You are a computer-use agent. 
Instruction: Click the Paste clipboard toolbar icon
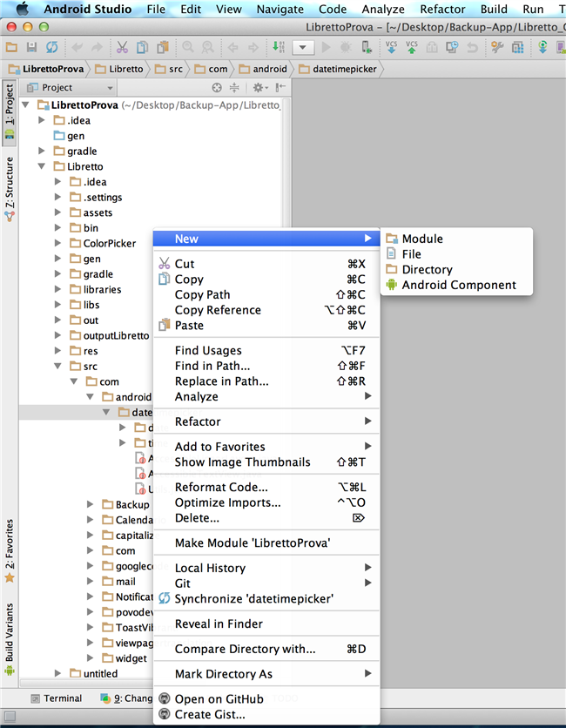[163, 47]
